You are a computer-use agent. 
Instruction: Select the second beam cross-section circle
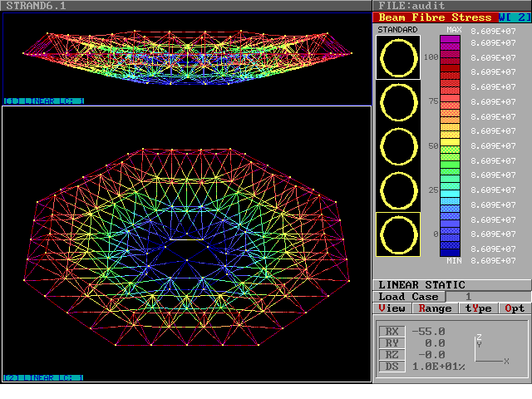click(x=398, y=101)
